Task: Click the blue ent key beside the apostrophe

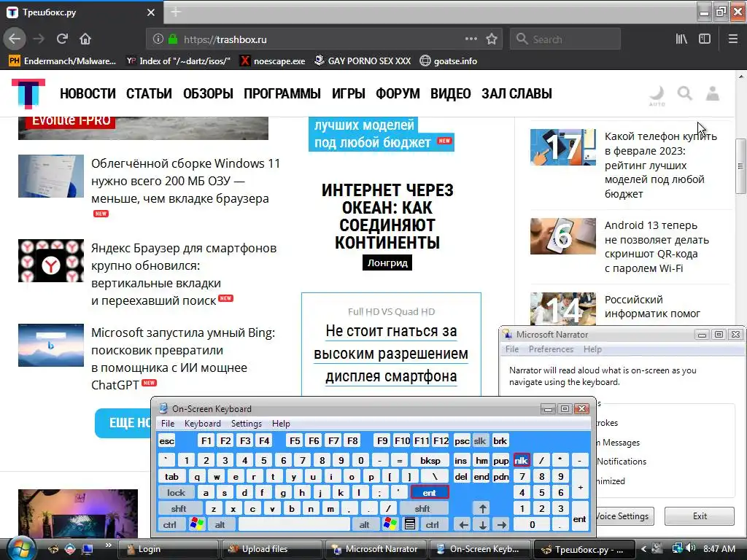Action: (x=429, y=492)
